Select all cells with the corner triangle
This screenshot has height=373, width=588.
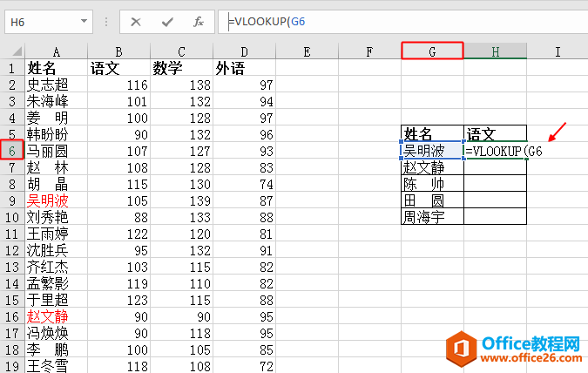click(16, 51)
